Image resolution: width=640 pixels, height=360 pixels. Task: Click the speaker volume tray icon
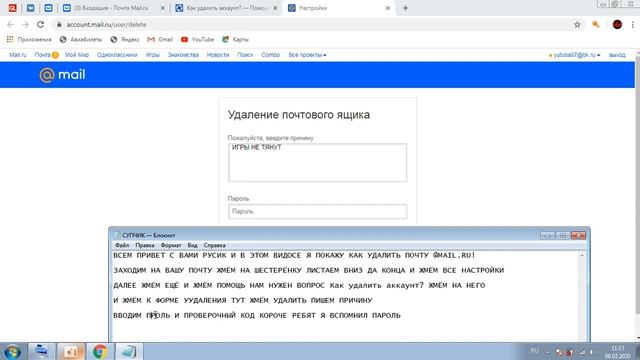(592, 352)
